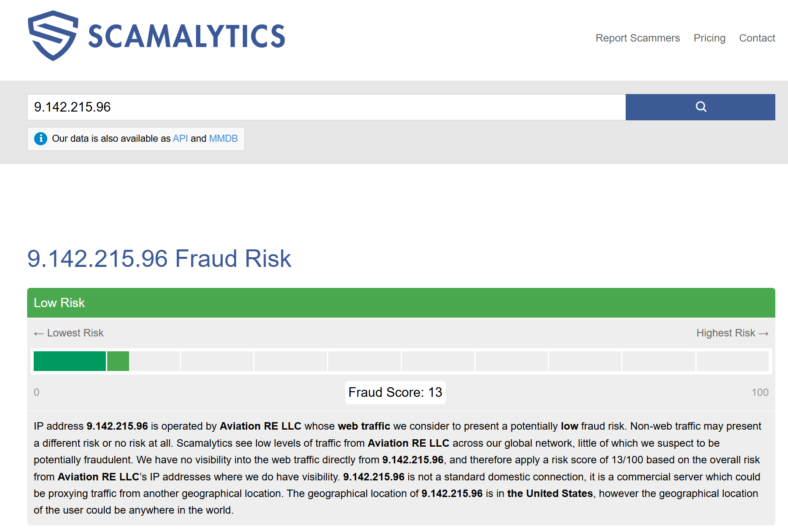Click the 100 maximum scale label
This screenshot has height=532, width=788.
click(760, 392)
